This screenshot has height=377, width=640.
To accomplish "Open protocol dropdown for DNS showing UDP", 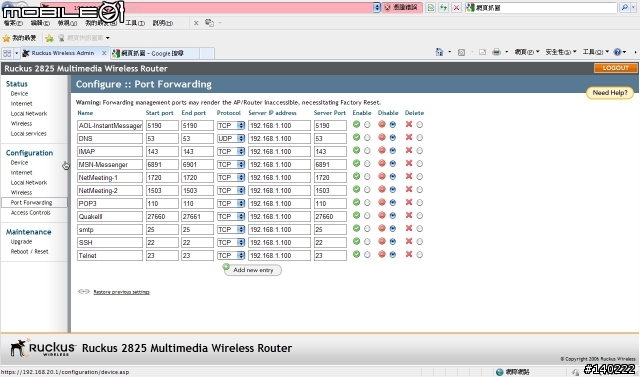I will click(231, 139).
